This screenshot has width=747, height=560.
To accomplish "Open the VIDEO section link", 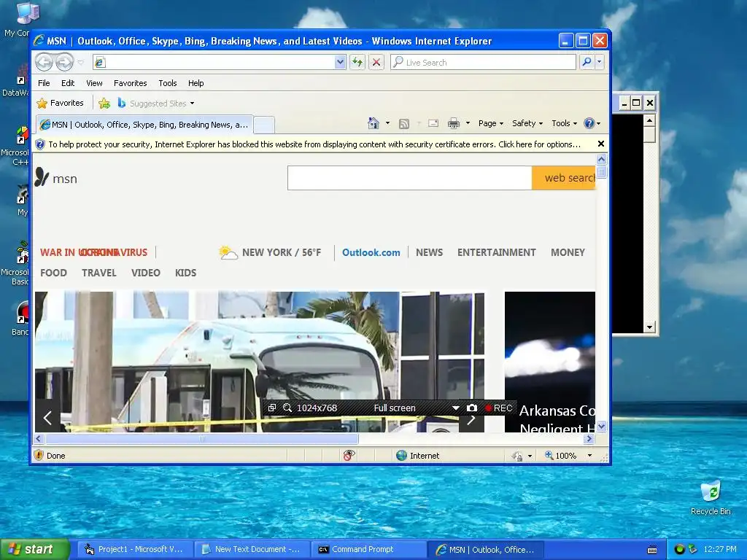I will [145, 273].
